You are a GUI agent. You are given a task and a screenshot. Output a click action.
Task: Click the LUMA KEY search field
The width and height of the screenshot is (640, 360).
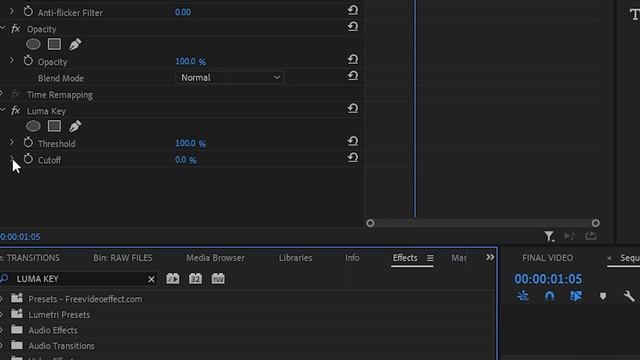[78, 279]
